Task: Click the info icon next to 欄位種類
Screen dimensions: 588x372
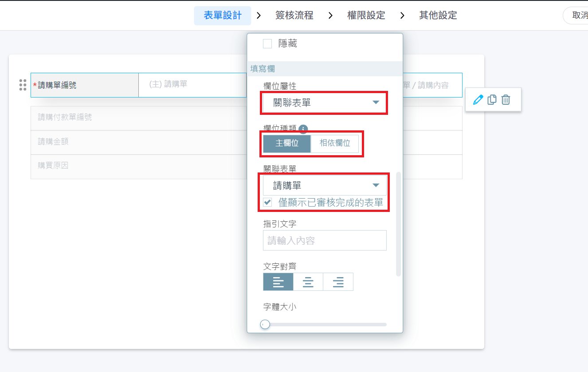Action: [x=303, y=129]
